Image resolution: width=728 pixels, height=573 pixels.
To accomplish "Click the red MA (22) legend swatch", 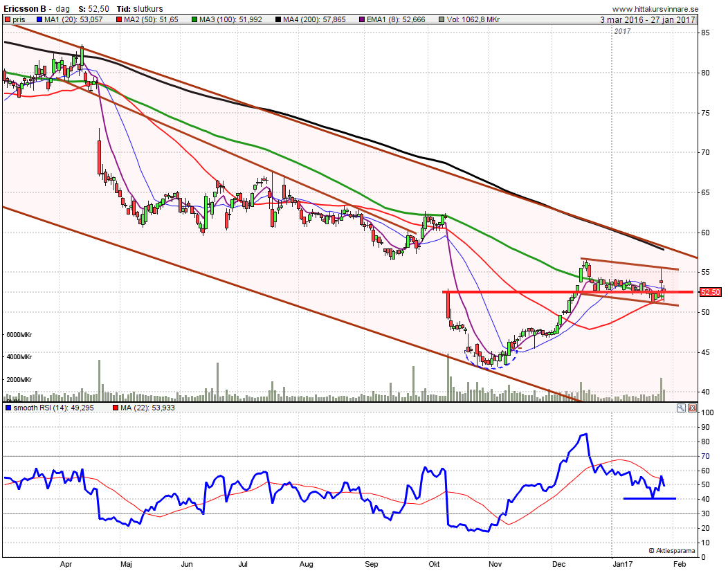I will [x=115, y=408].
